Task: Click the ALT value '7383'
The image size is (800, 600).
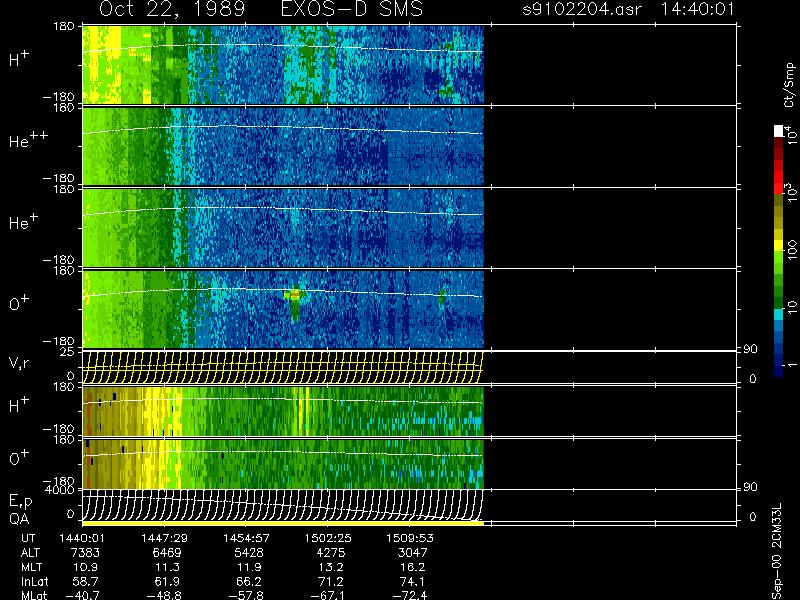Action: 85,553
